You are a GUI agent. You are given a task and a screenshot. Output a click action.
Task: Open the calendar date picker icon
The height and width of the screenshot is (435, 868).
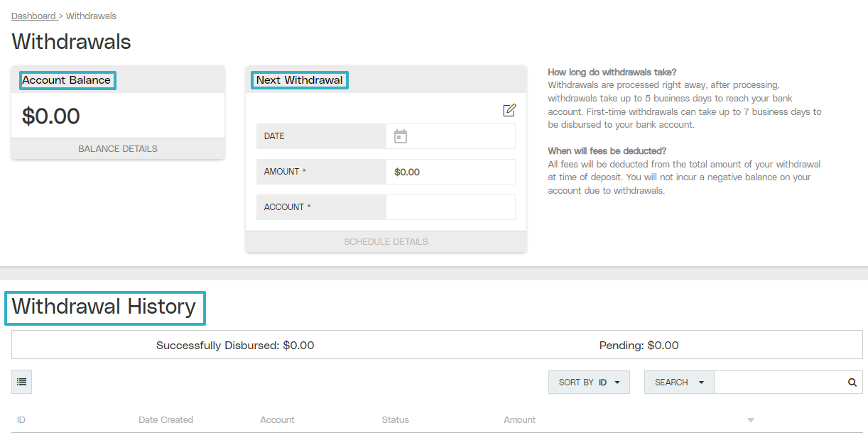click(x=400, y=136)
